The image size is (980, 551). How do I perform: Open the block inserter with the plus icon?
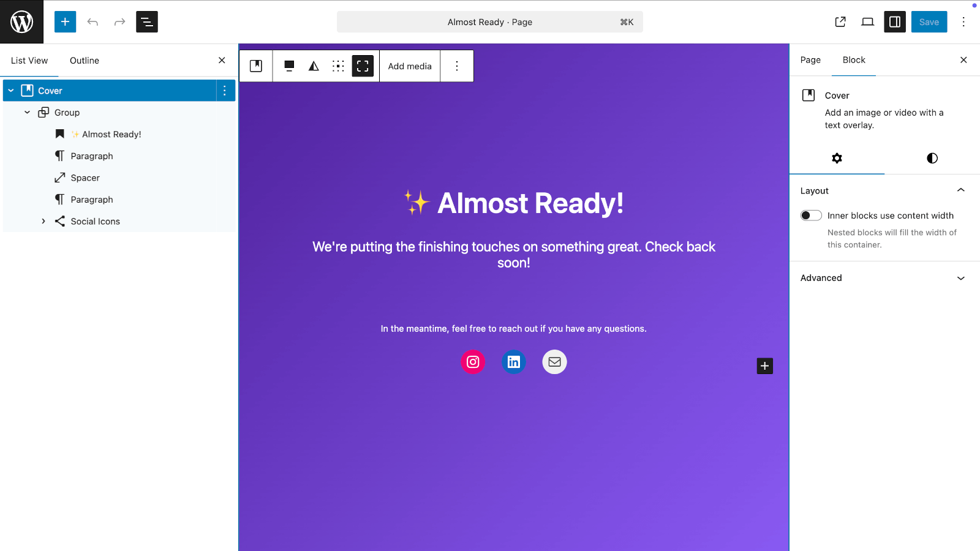65,21
